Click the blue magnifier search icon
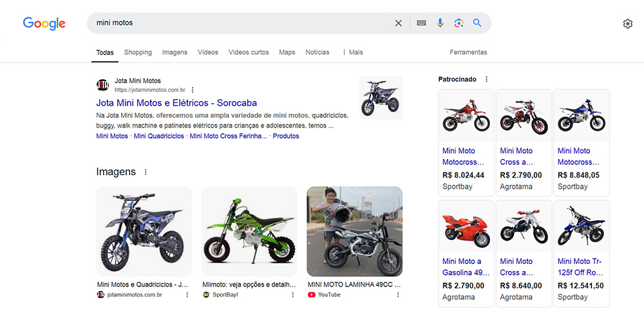The image size is (644, 309). [x=477, y=23]
